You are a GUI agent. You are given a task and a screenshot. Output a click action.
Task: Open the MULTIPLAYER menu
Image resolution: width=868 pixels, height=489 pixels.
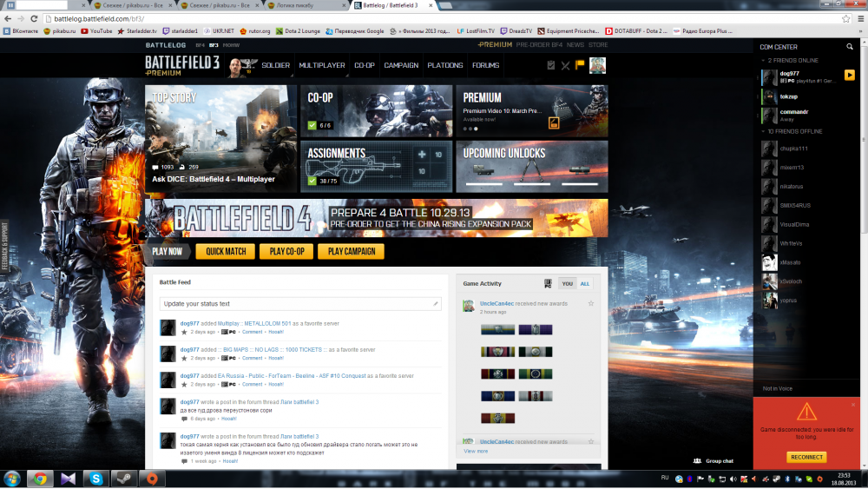click(x=322, y=65)
